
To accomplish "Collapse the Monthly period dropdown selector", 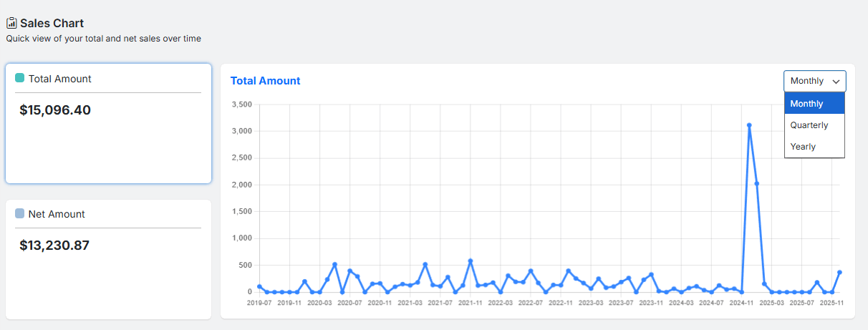I will (814, 81).
